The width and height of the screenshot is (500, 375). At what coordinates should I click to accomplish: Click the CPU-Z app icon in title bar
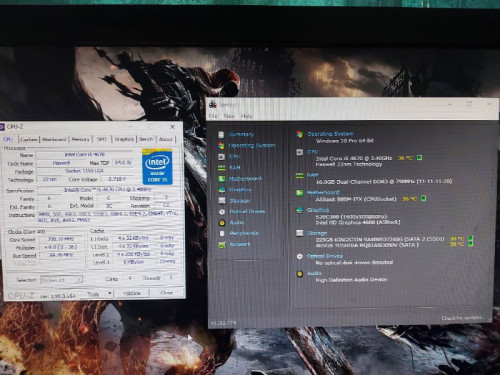pyautogui.click(x=2, y=127)
